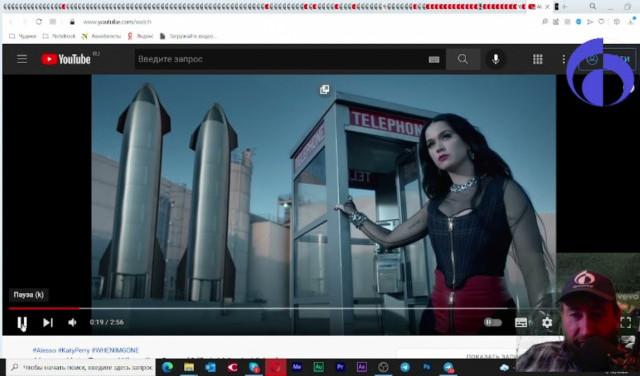Image resolution: width=640 pixels, height=376 pixels.
Task: Click the on-screen keyboard icon in search
Action: (434, 60)
